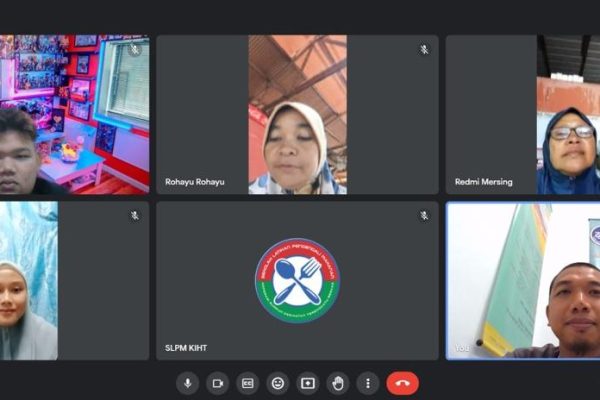Click the 'Redmi Mersing' name label

483,182
